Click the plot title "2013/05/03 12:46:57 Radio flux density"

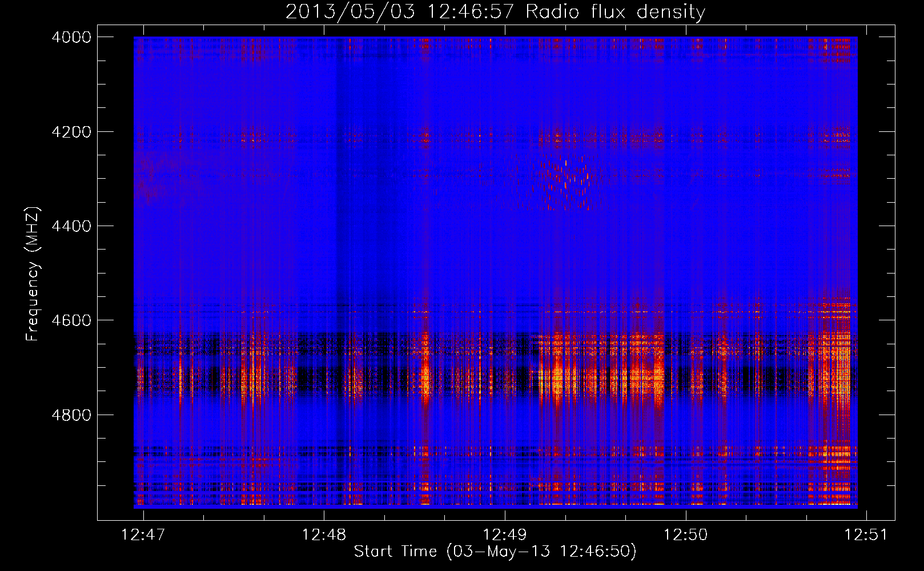495,12
